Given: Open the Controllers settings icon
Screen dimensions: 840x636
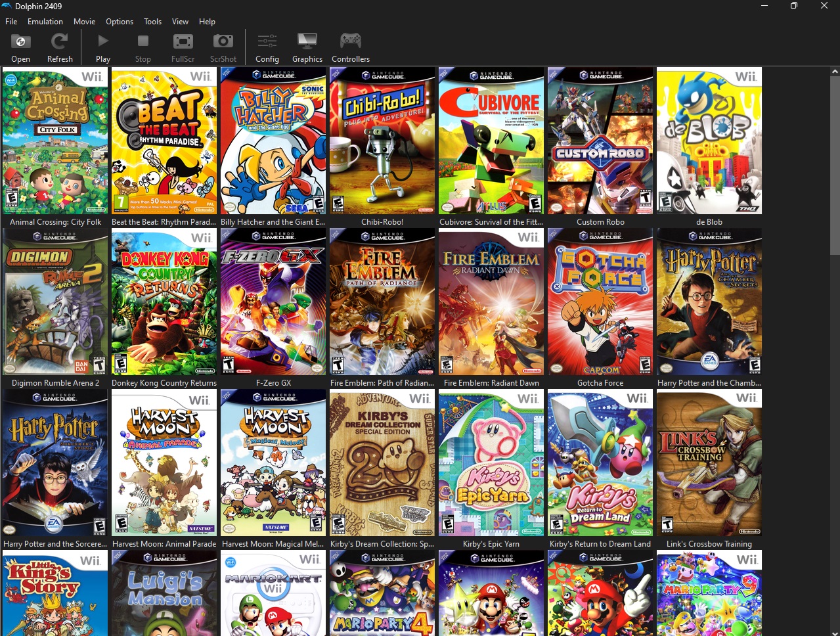Looking at the screenshot, I should coord(351,42).
